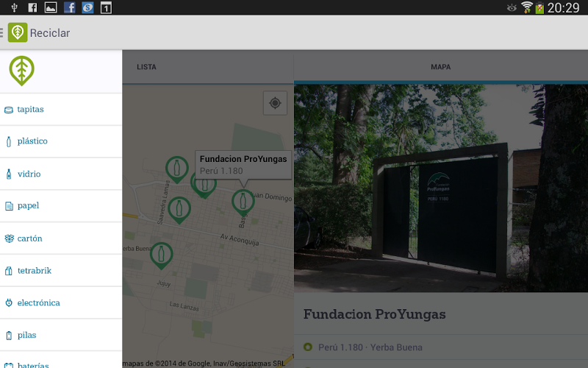The image size is (588, 368).
Task: Click the plástico bottle icon
Action: (x=9, y=141)
